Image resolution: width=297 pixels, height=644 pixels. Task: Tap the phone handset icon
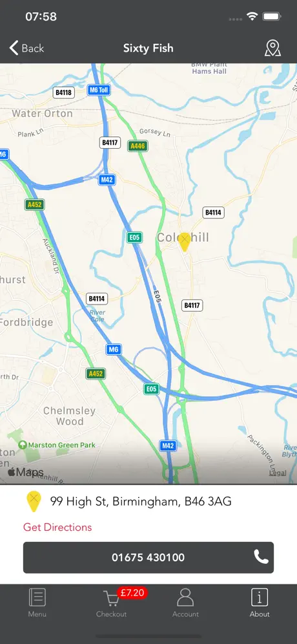[261, 557]
